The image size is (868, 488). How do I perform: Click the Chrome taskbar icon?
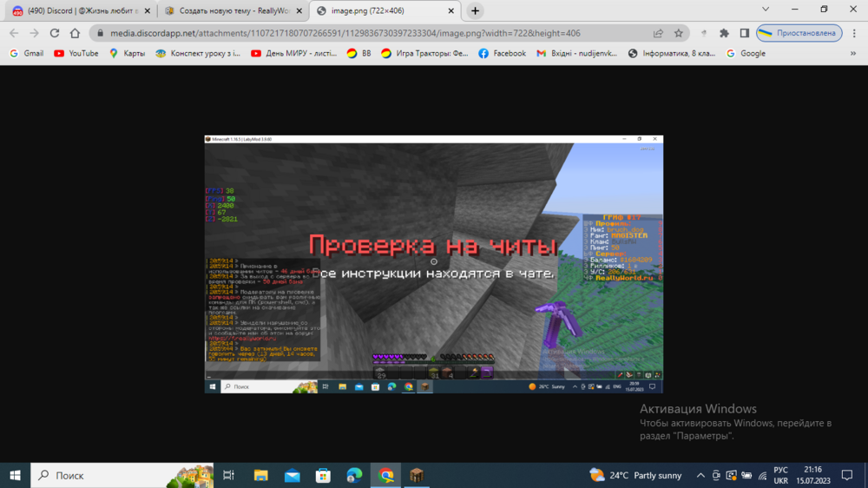386,475
